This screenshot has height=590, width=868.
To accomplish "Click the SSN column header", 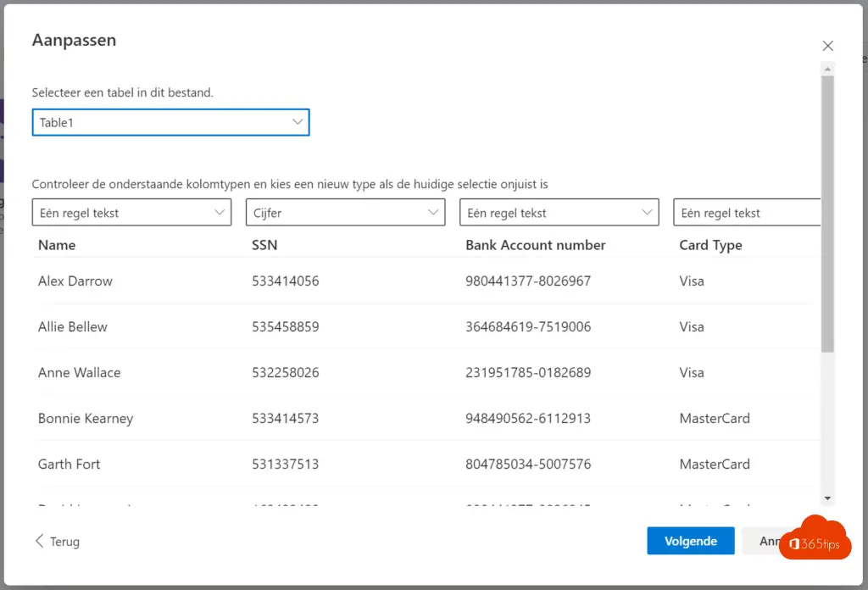I will [264, 245].
